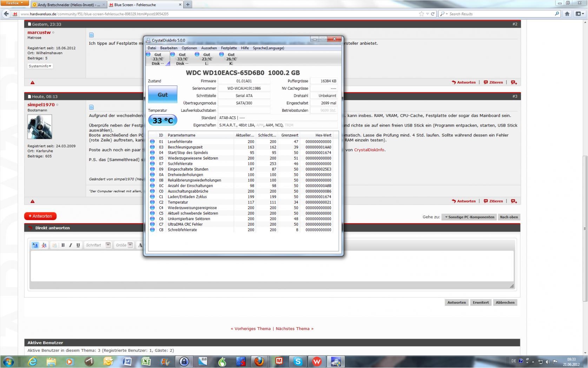The height and width of the screenshot is (368, 588).
Task: Report post #2 with the warning triangle
Action: pos(32,83)
